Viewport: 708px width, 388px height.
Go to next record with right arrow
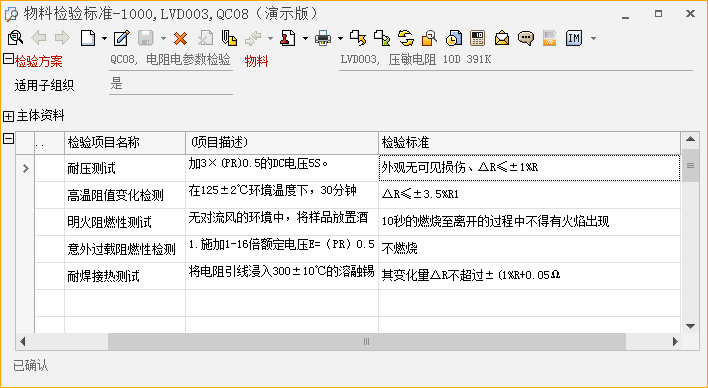62,38
